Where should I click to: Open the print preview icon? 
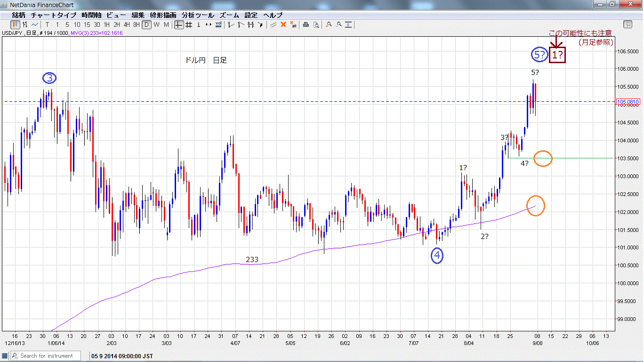tap(316, 25)
